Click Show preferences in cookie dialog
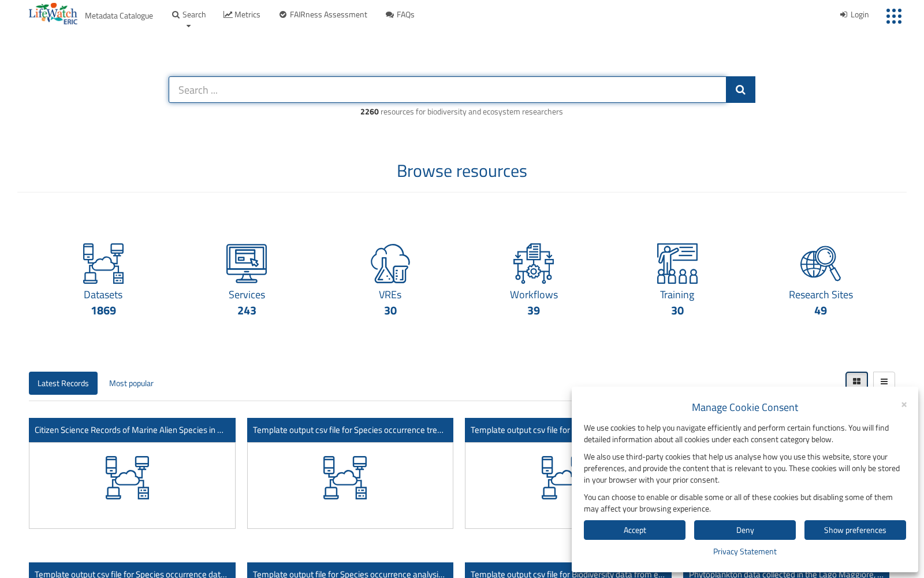The image size is (924, 578). 855,530
